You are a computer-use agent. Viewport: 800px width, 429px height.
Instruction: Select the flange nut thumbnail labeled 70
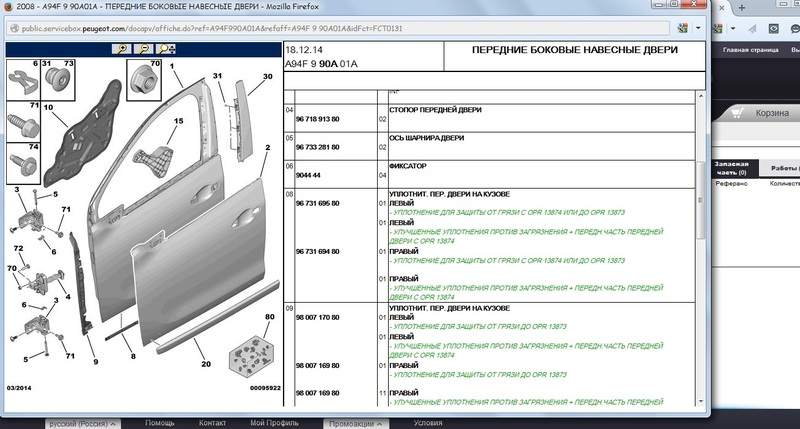tap(143, 80)
